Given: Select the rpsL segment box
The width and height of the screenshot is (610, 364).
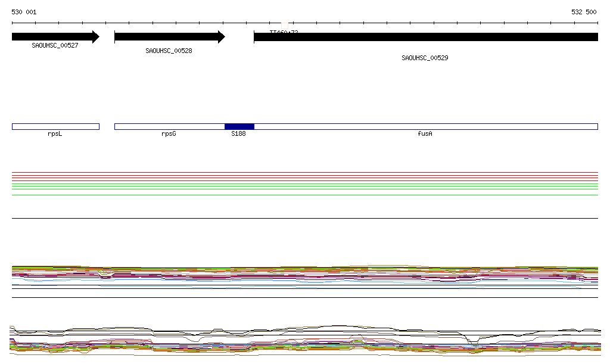Looking at the screenshot, I should pyautogui.click(x=55, y=126).
